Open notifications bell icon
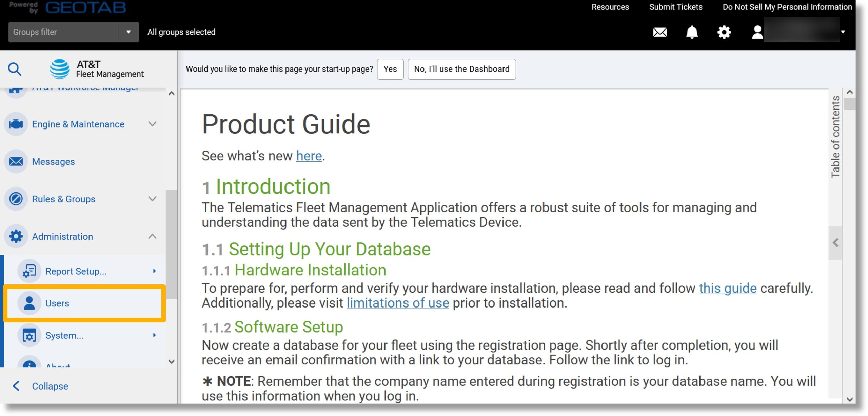This screenshot has width=868, height=416. pyautogui.click(x=692, y=32)
